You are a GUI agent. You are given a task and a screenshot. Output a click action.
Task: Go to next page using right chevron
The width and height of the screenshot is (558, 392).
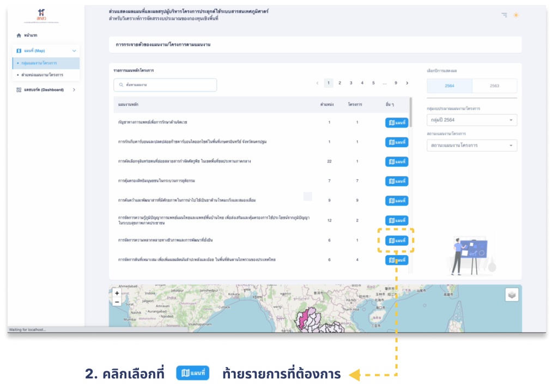(407, 83)
